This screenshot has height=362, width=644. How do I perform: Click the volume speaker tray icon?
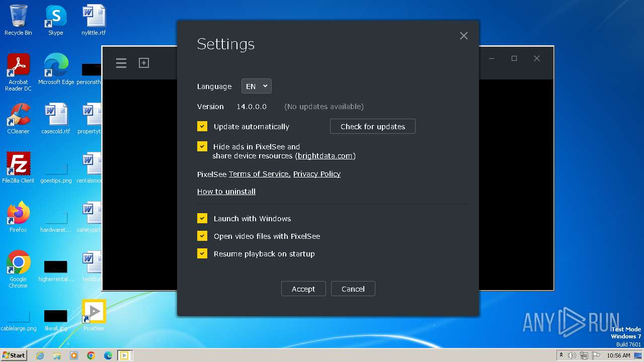coord(572,355)
